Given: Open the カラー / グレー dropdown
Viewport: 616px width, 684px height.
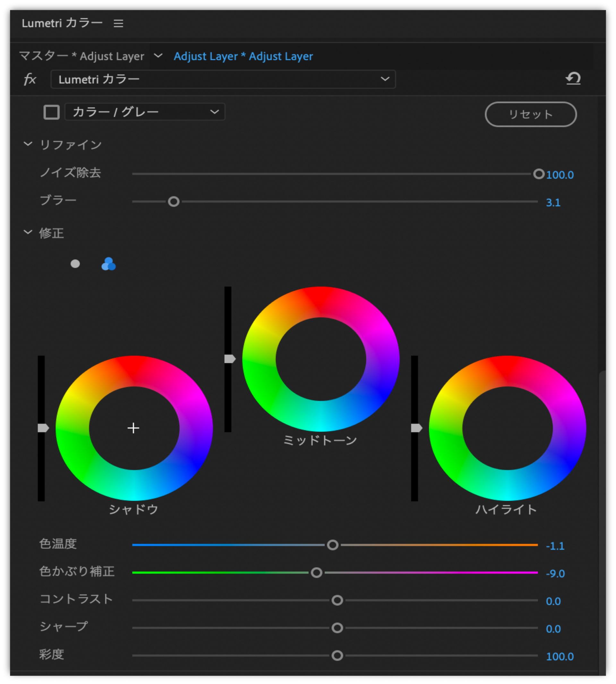Looking at the screenshot, I should [x=145, y=112].
